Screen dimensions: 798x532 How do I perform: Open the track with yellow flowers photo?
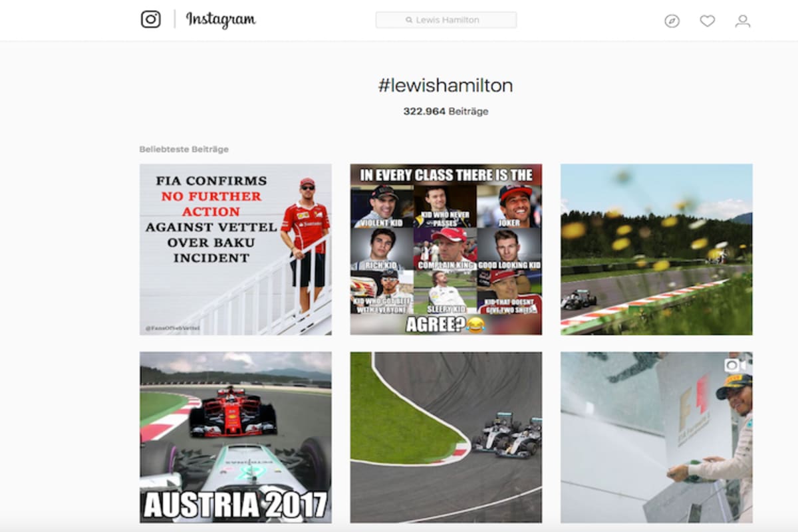(x=656, y=249)
